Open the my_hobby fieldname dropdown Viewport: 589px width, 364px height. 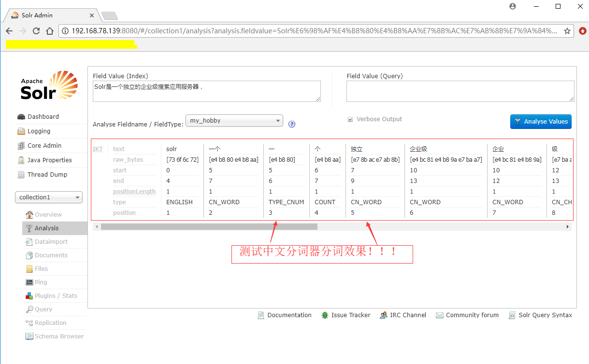234,121
